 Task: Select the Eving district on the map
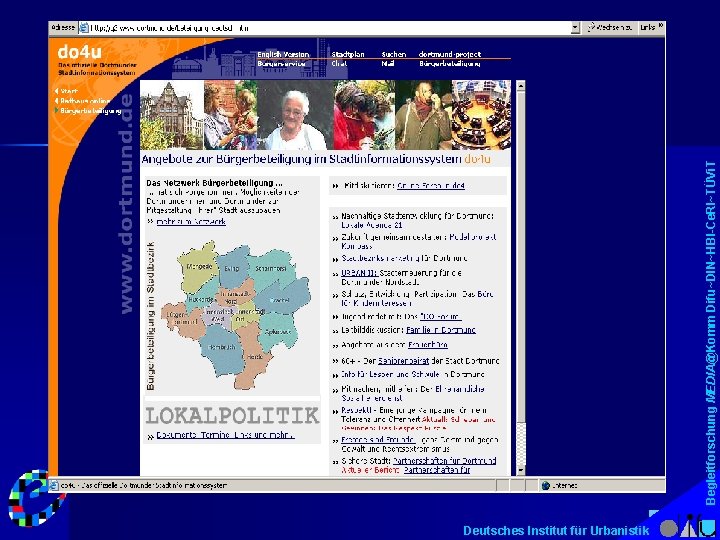click(x=232, y=269)
